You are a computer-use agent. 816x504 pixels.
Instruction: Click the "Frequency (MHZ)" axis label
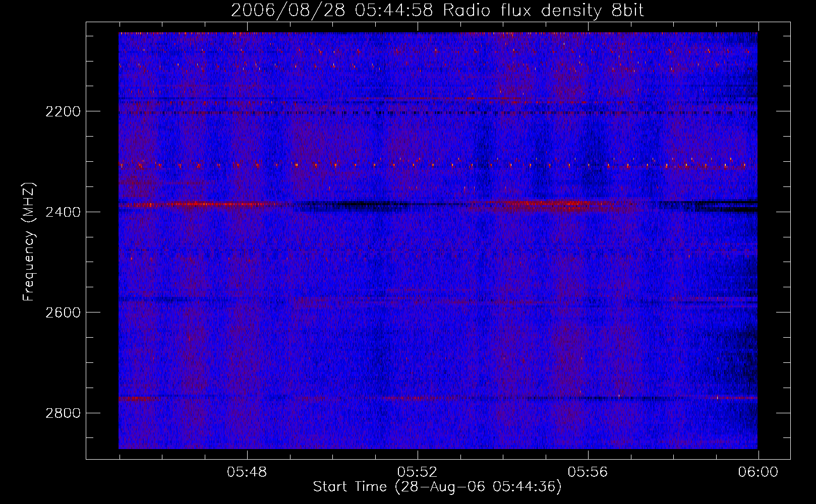(x=29, y=242)
